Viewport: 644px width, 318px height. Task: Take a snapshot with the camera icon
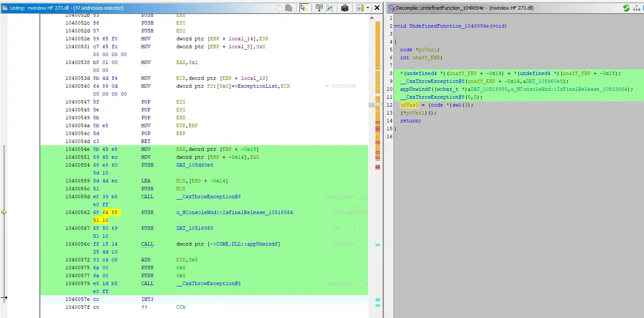point(345,8)
